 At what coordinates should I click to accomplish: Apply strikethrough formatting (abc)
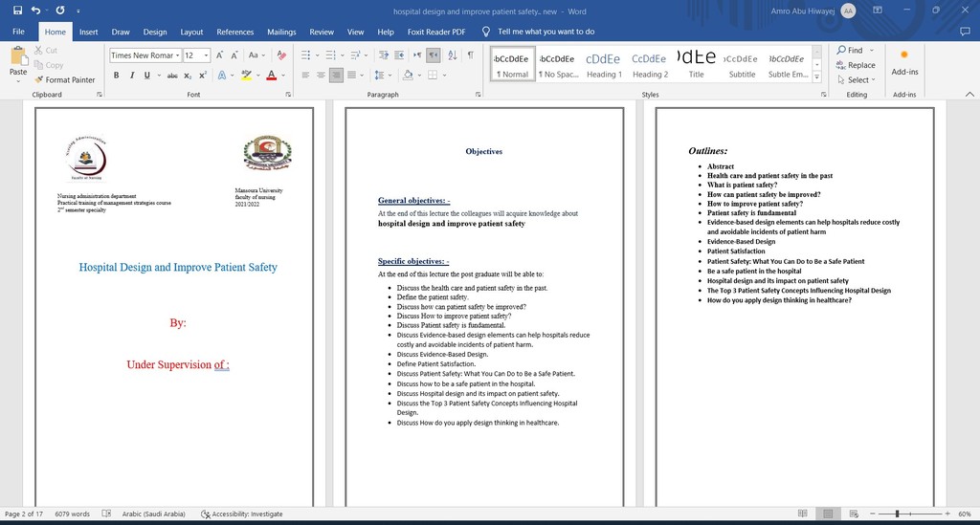pos(172,75)
